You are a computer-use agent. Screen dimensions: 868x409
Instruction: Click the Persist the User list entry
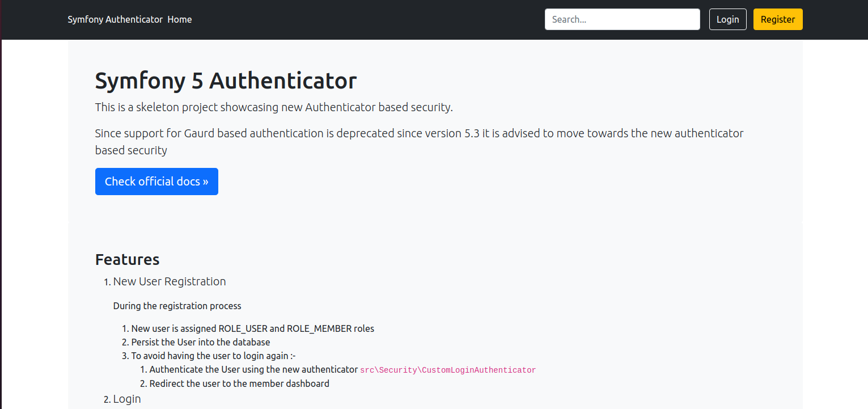coord(201,342)
